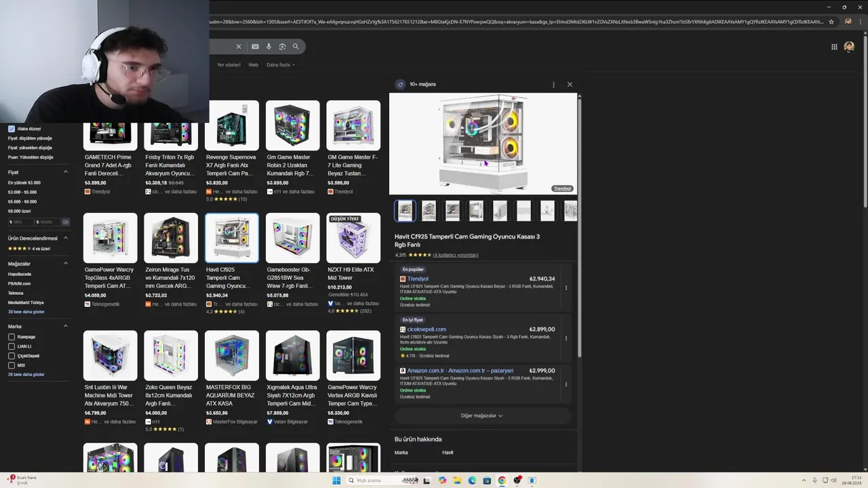Tick the ÇiçekSepeti brand checkbox

pos(12,356)
